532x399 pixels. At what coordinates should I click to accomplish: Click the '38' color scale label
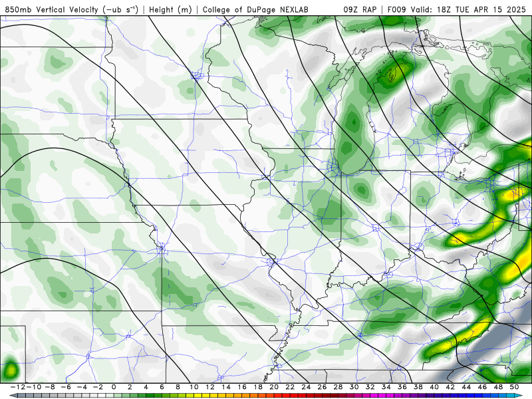[418, 387]
